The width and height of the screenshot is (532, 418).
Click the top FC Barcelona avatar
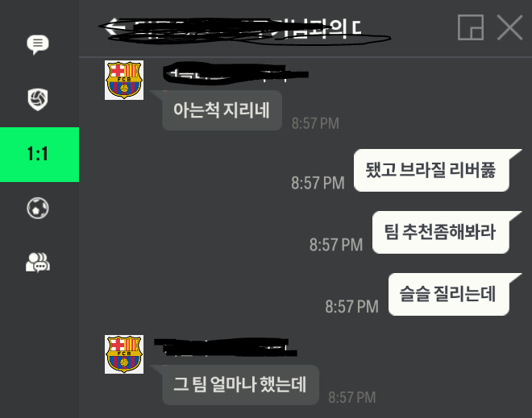click(x=124, y=80)
